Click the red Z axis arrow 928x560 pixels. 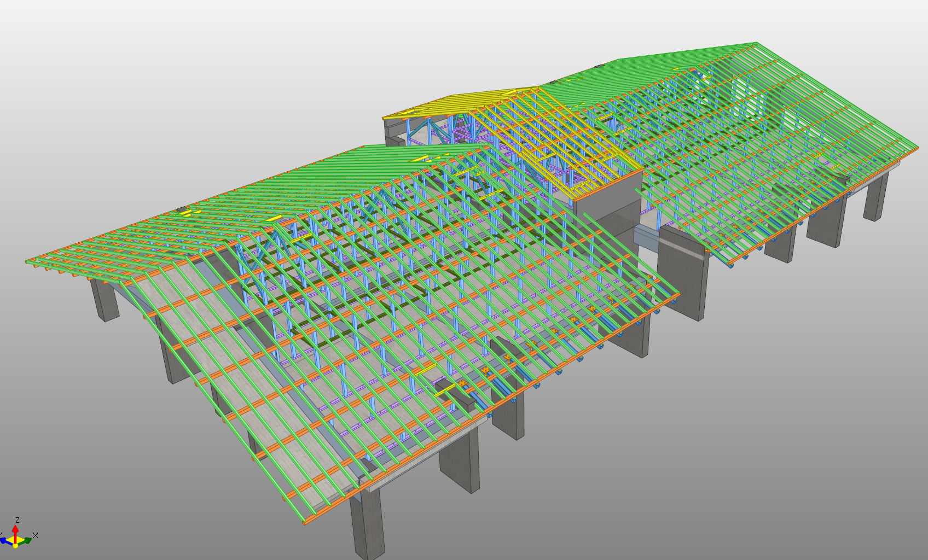(x=15, y=530)
